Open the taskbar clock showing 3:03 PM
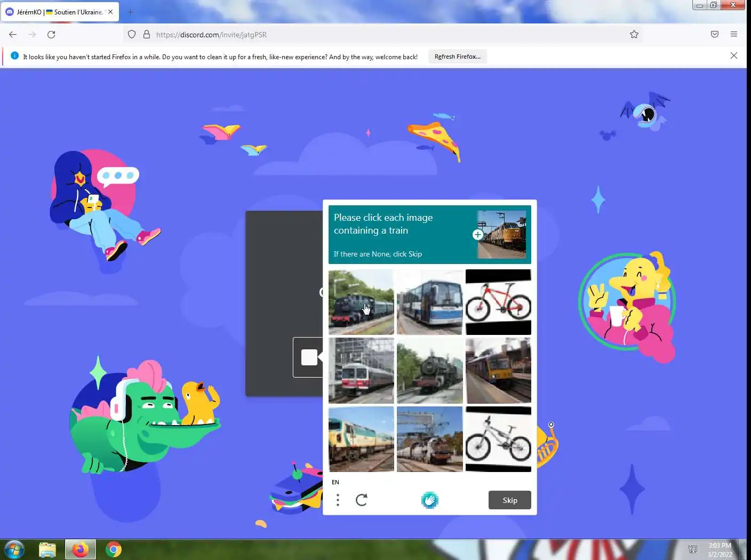 tap(720, 550)
